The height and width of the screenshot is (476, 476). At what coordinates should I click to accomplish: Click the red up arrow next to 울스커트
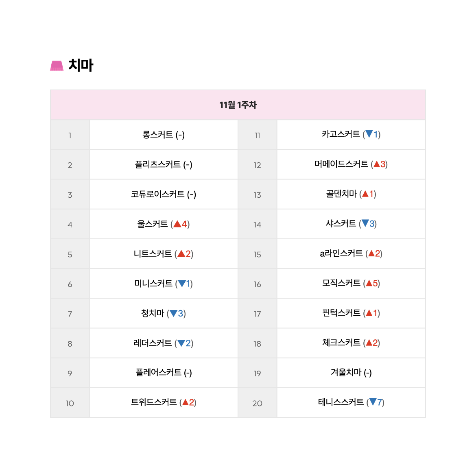(x=177, y=224)
